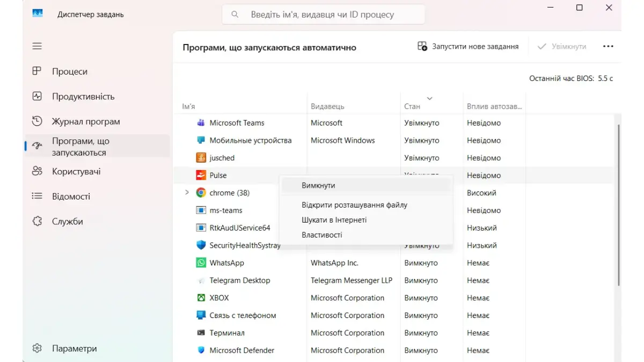Click the Параметри gear icon
This screenshot has height=362, width=644.
click(37, 348)
